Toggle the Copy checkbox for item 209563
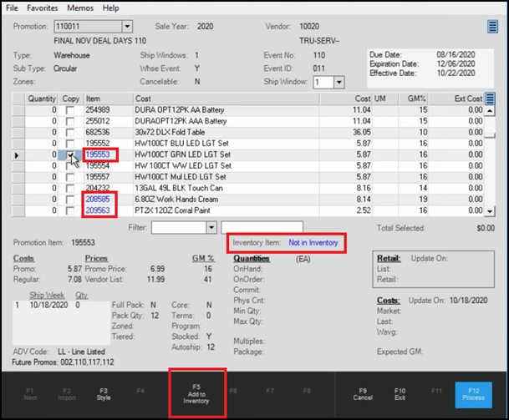This screenshot has width=509, height=420. point(71,211)
